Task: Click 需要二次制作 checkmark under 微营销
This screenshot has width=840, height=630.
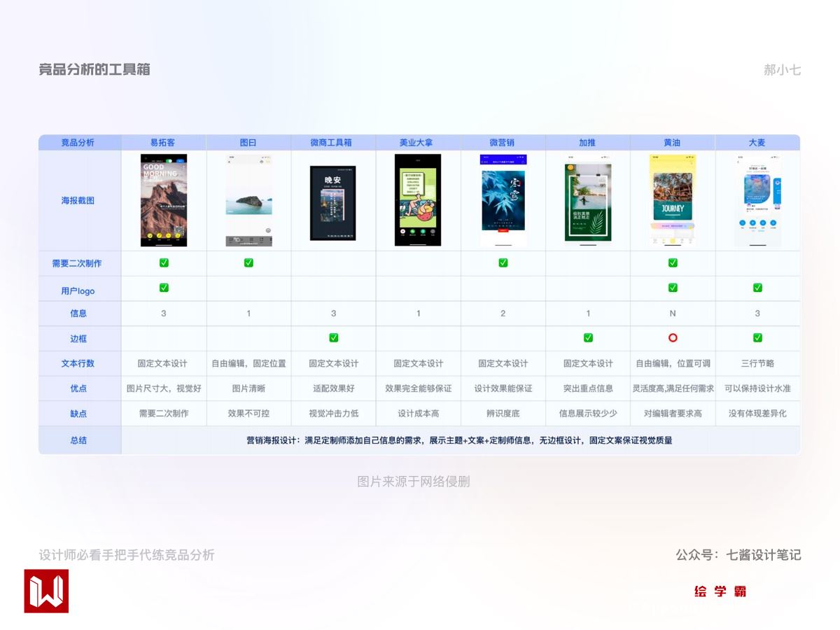Action: [x=503, y=262]
